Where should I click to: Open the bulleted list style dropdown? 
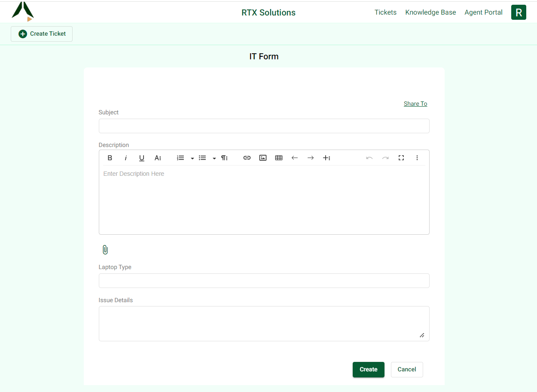tap(214, 158)
